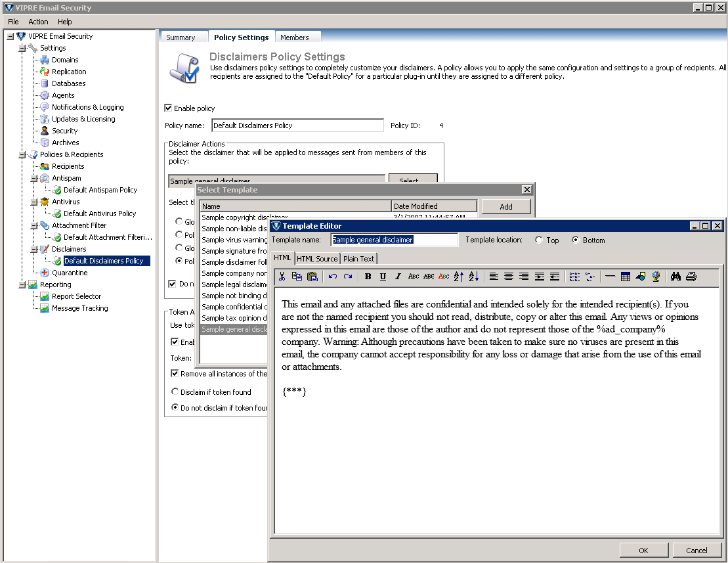
Task: Click OK in Template Editor
Action: [x=643, y=550]
